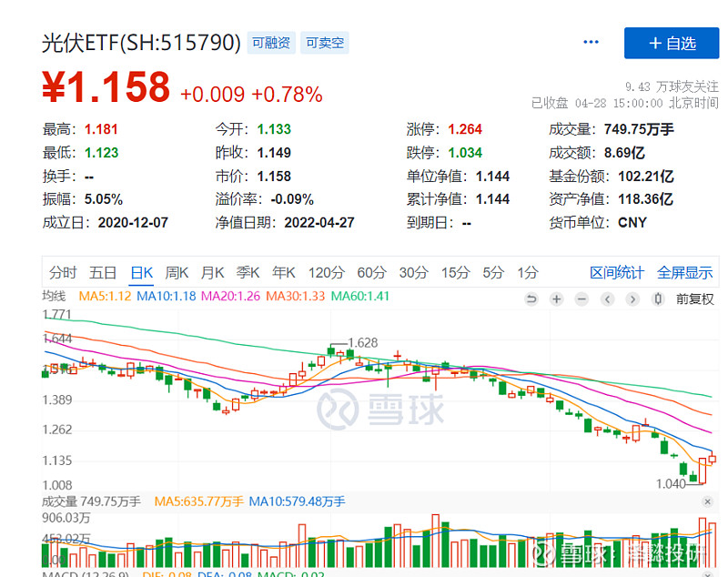Image resolution: width=728 pixels, height=577 pixels.
Task: Click the 振幅 value 5.05%
Action: coord(104,199)
